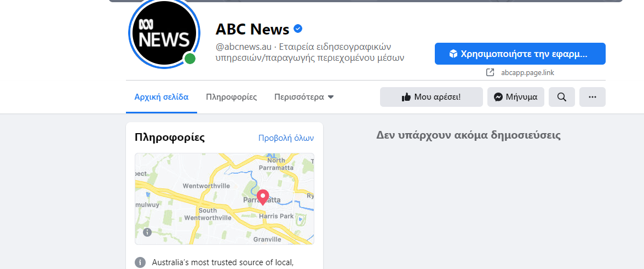This screenshot has height=269, width=644.
Task: Click the thumbs-up icon
Action: coord(406,97)
